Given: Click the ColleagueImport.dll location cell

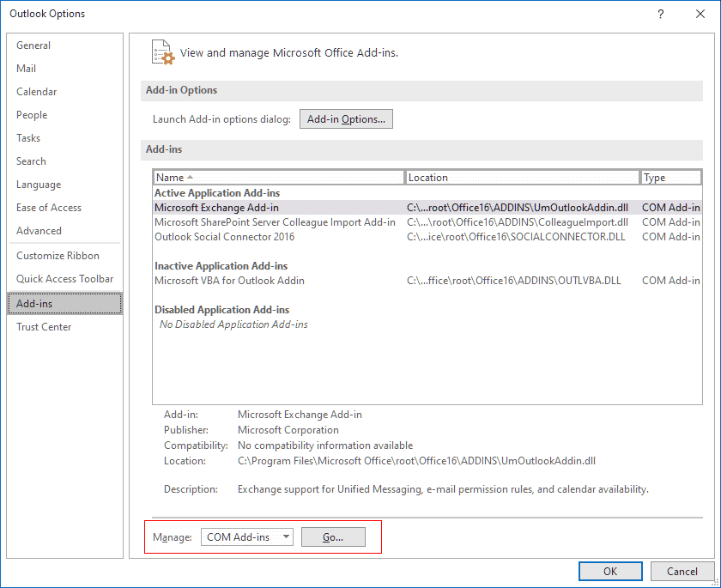Looking at the screenshot, I should pyautogui.click(x=518, y=222).
